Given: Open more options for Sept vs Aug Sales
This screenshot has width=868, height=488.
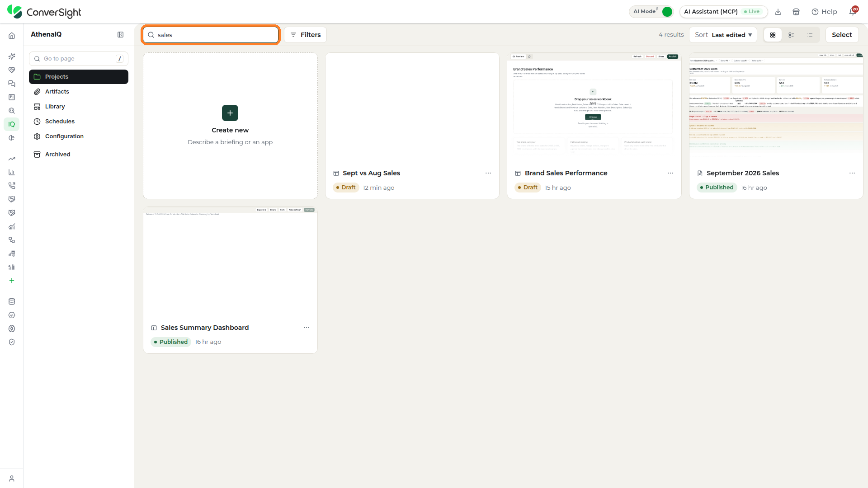Looking at the screenshot, I should (488, 173).
